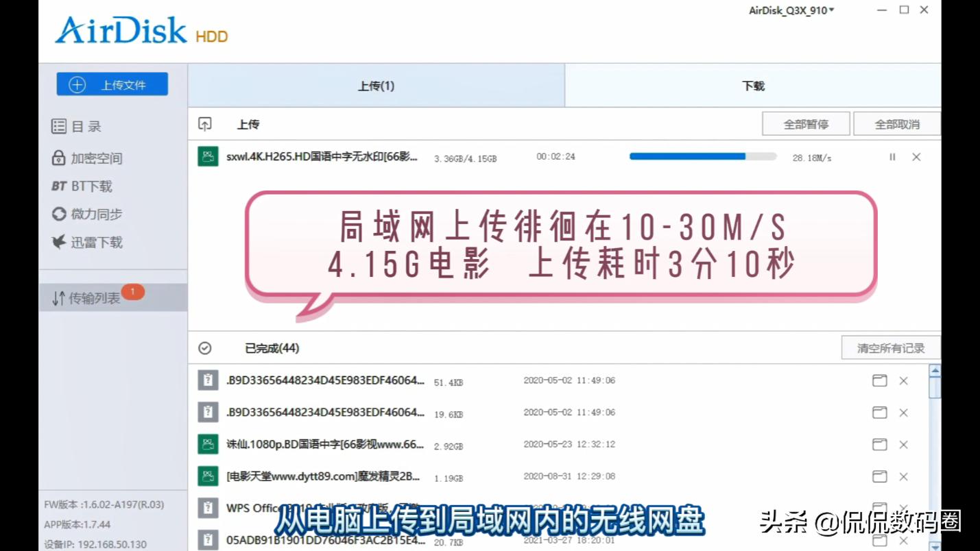Select the BT下载 BitTorrent download icon
Screen dimensions: 980x551
tap(60, 186)
